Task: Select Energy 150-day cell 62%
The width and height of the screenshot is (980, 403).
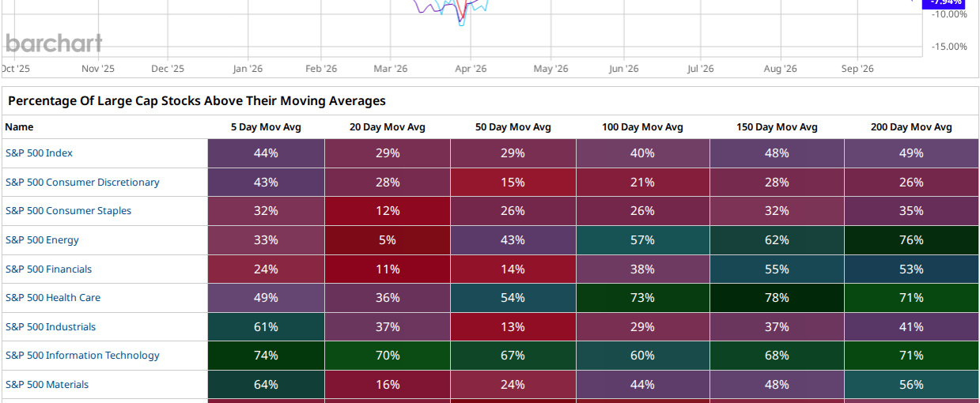Action: pos(777,240)
